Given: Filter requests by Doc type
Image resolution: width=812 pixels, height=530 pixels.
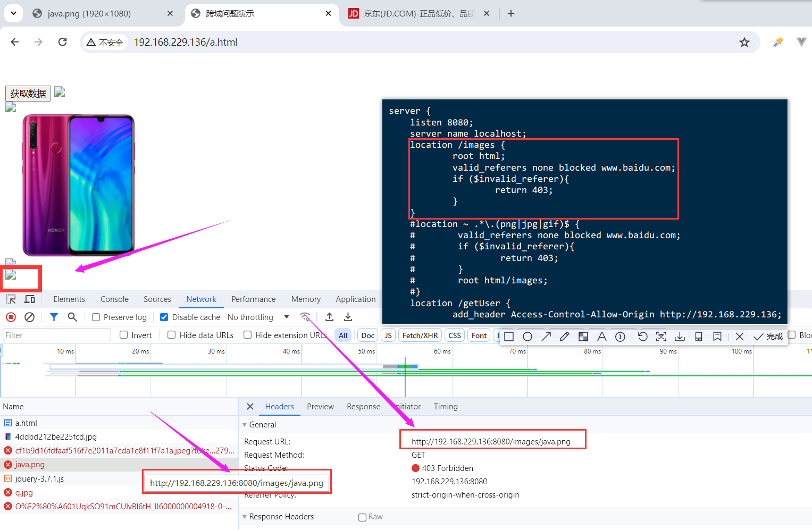Looking at the screenshot, I should (x=368, y=335).
